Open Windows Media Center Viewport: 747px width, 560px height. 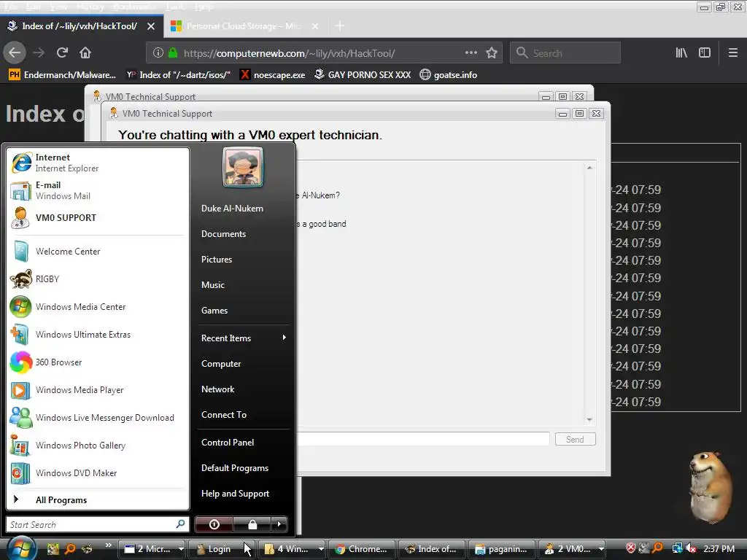click(97, 307)
